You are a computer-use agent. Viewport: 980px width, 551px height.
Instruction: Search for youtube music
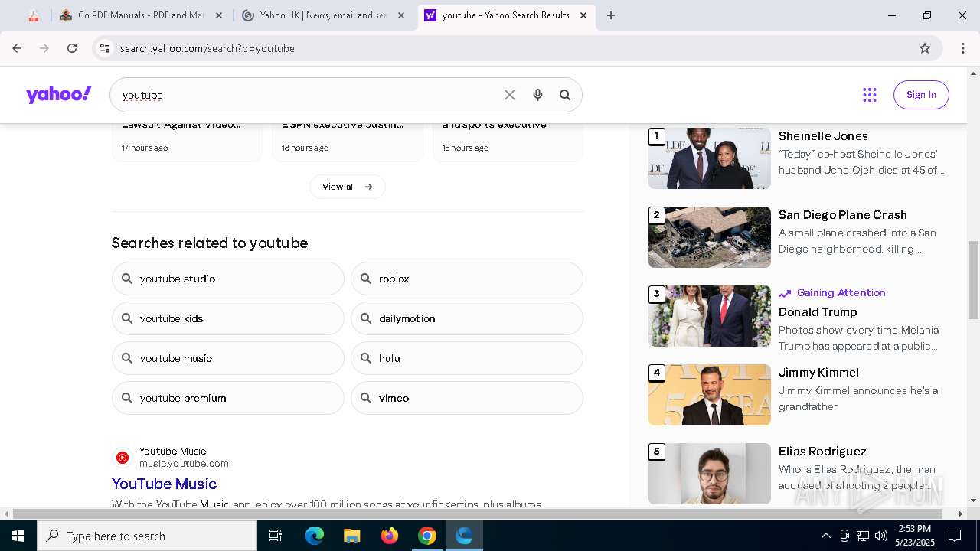[x=228, y=358]
